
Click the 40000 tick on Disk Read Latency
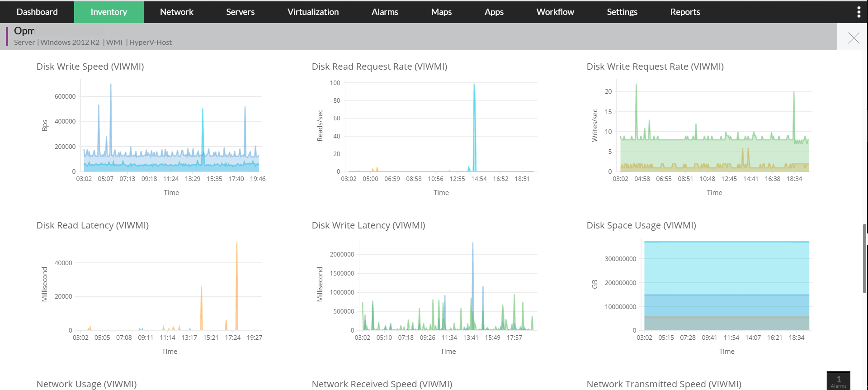click(63, 263)
